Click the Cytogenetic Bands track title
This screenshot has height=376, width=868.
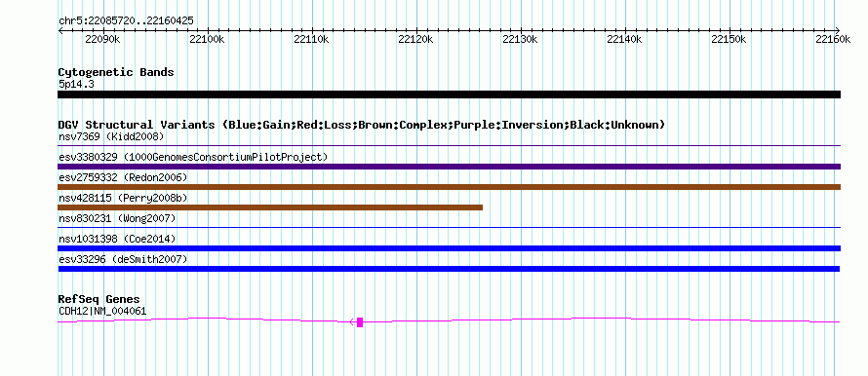(116, 72)
